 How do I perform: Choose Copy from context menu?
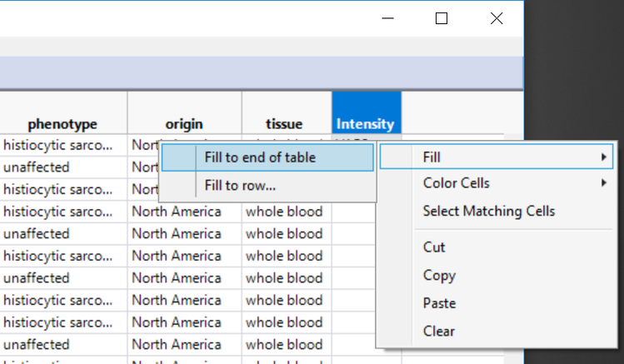coord(439,275)
